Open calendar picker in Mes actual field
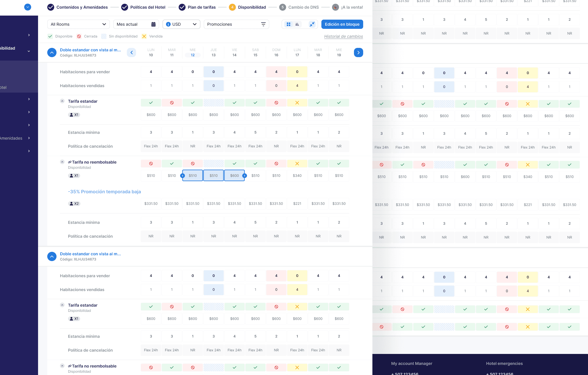The height and width of the screenshot is (375, 588). [153, 24]
